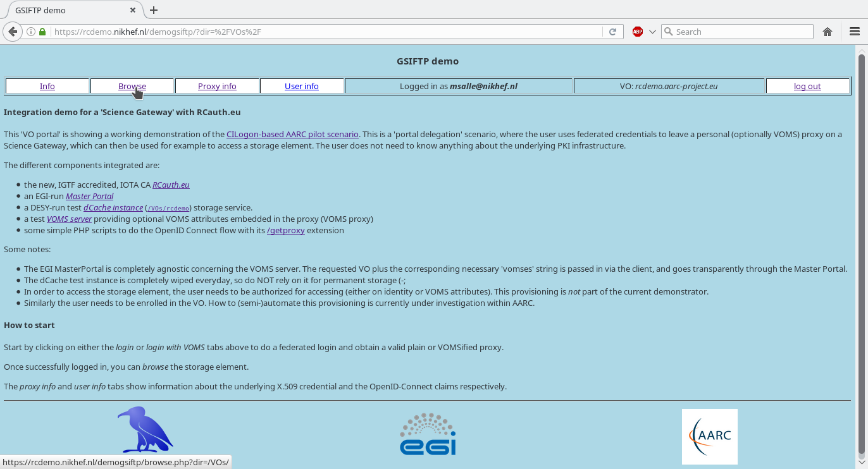This screenshot has width=868, height=469.
Task: Click the browser back arrow button
Action: (13, 32)
